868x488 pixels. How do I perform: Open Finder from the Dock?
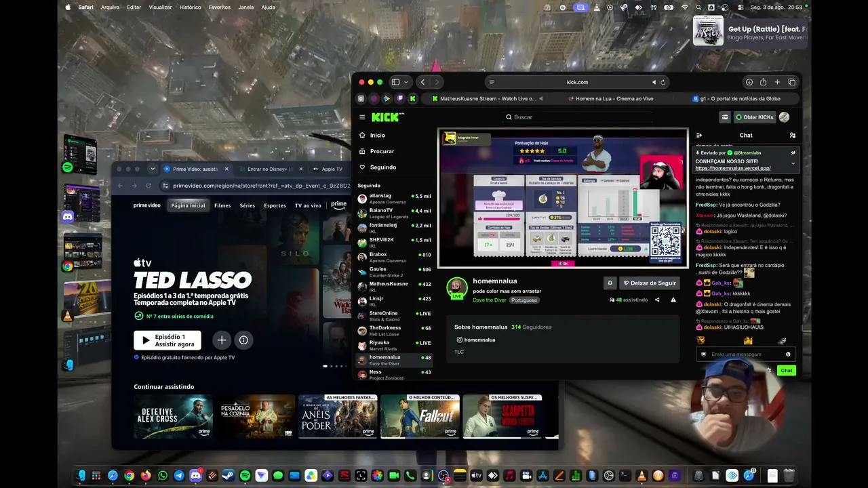[80, 476]
